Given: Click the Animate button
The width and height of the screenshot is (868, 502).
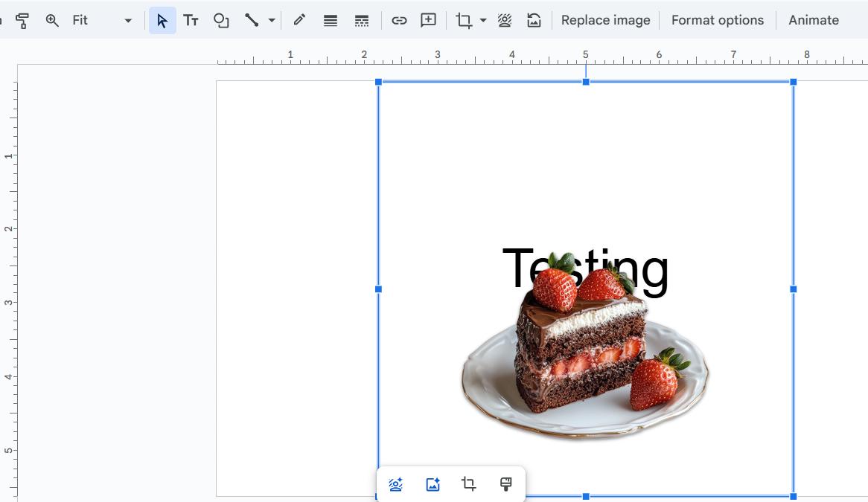Looking at the screenshot, I should tap(814, 21).
